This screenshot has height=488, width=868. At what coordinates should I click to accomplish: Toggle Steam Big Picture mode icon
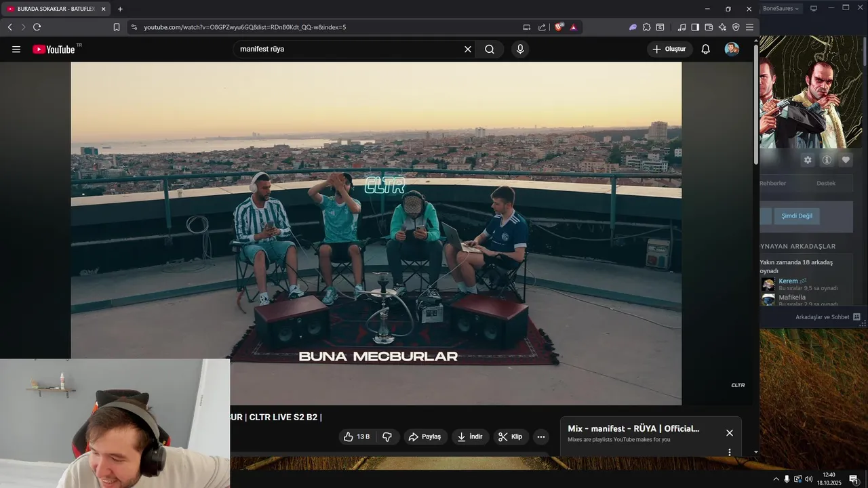(x=814, y=8)
